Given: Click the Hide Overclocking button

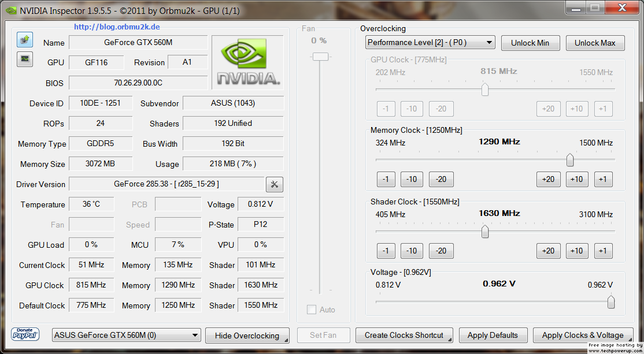Looking at the screenshot, I should [247, 335].
